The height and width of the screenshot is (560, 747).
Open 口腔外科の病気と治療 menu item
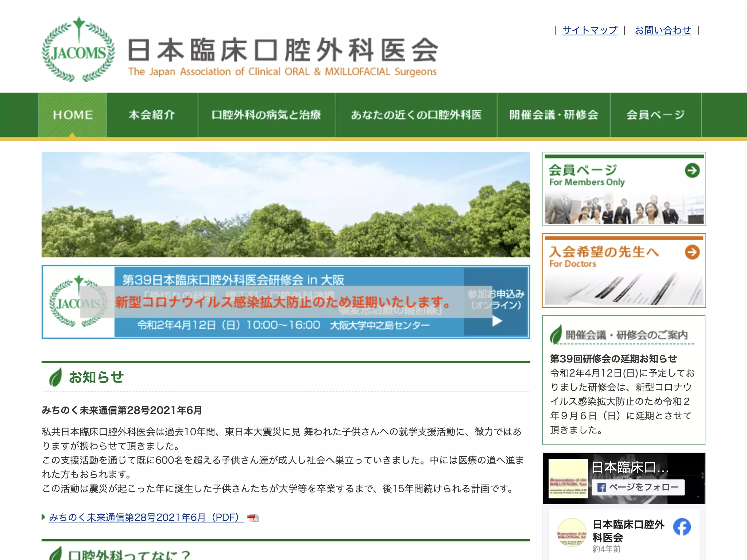(x=267, y=115)
